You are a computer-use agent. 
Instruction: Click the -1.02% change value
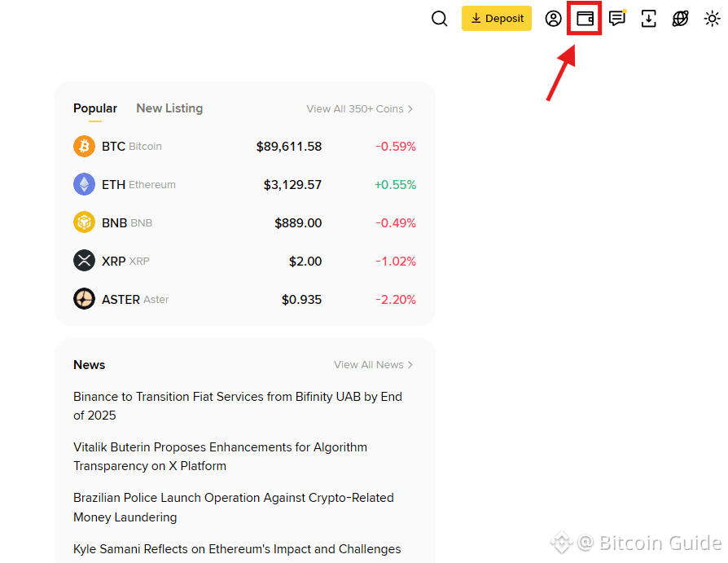396,261
